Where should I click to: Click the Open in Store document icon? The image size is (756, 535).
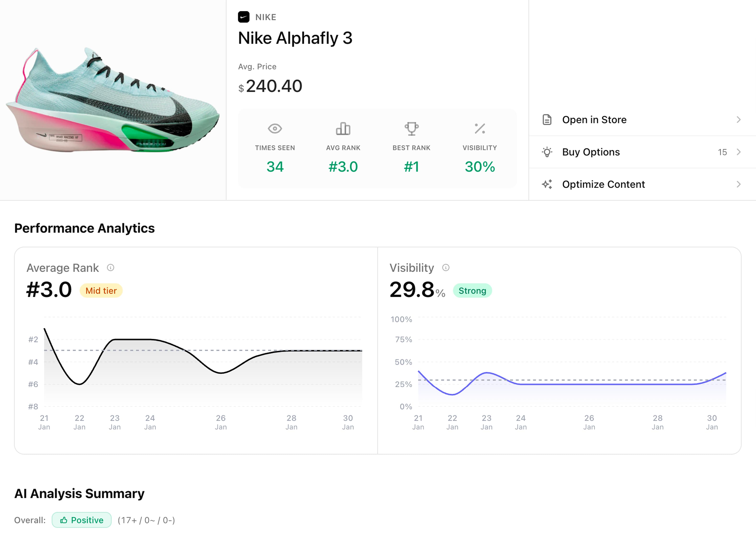547,120
